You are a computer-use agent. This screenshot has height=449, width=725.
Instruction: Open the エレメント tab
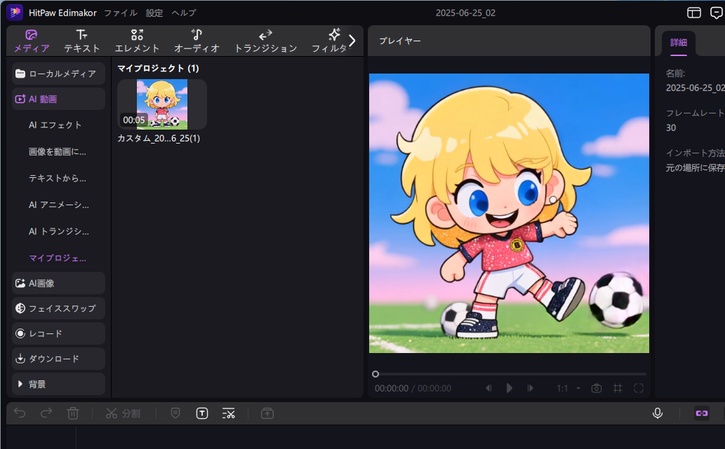tap(137, 41)
